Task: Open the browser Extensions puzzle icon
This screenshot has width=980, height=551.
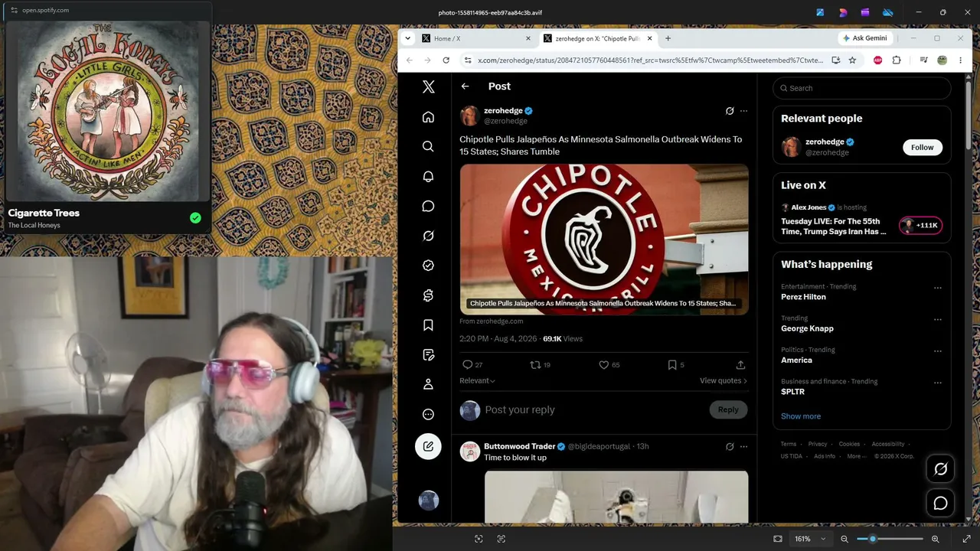Action: (x=897, y=60)
